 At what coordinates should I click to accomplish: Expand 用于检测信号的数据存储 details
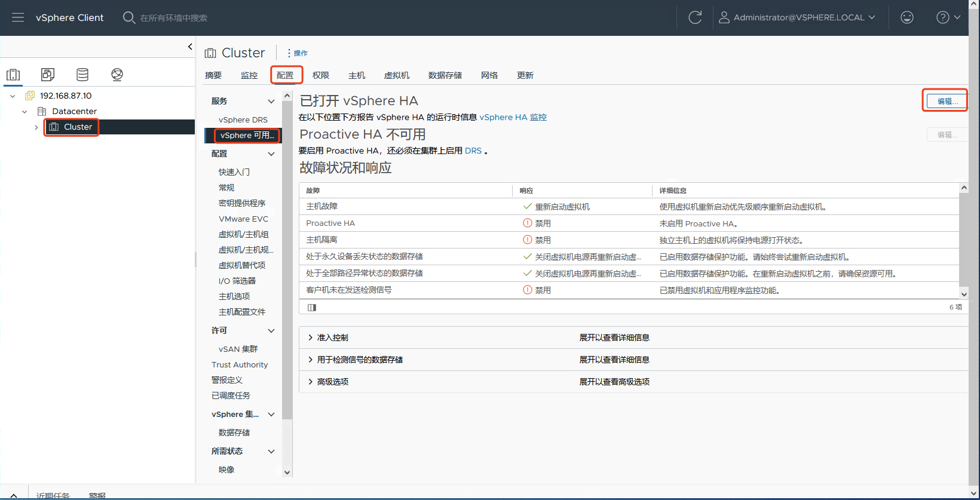(x=310, y=360)
